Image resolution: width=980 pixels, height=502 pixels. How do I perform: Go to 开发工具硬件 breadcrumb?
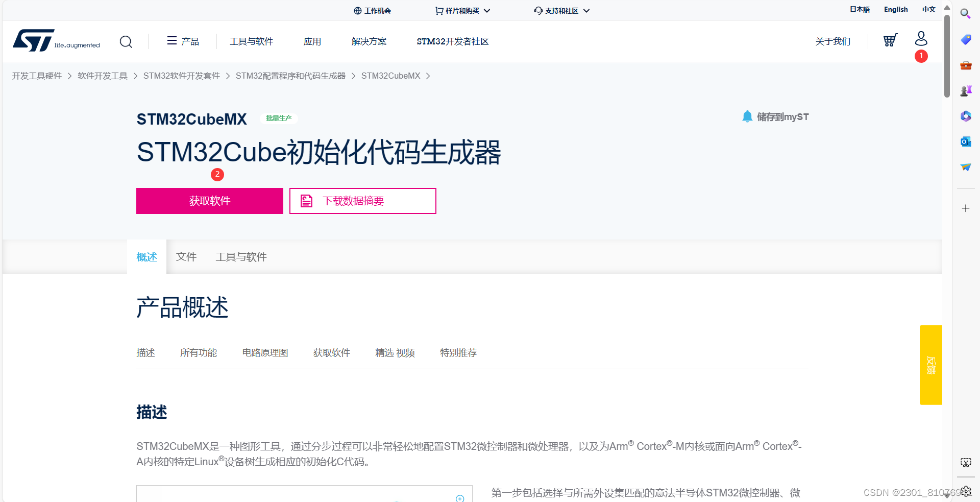tap(37, 76)
